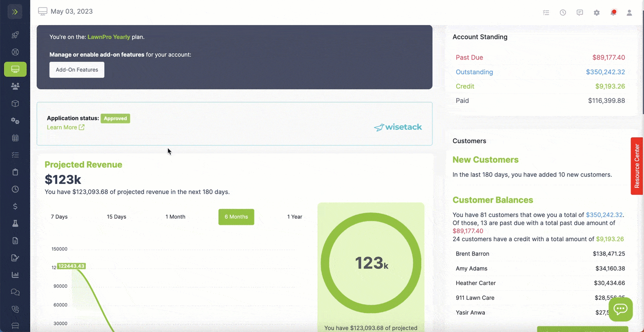Select the 7 Days range tab

pyautogui.click(x=59, y=217)
